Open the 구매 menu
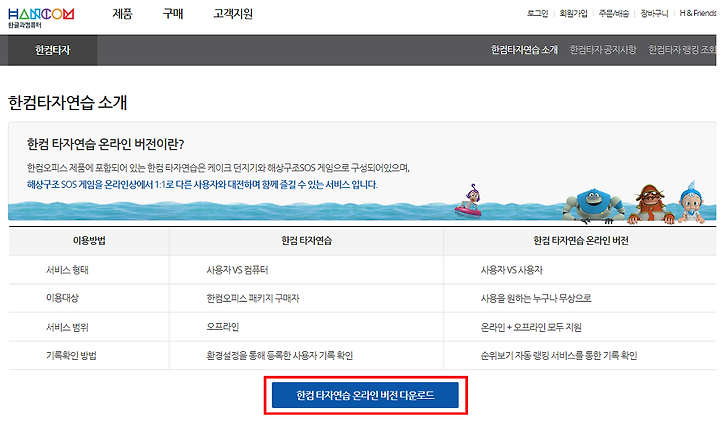The height and width of the screenshot is (424, 720). pyautogui.click(x=173, y=14)
